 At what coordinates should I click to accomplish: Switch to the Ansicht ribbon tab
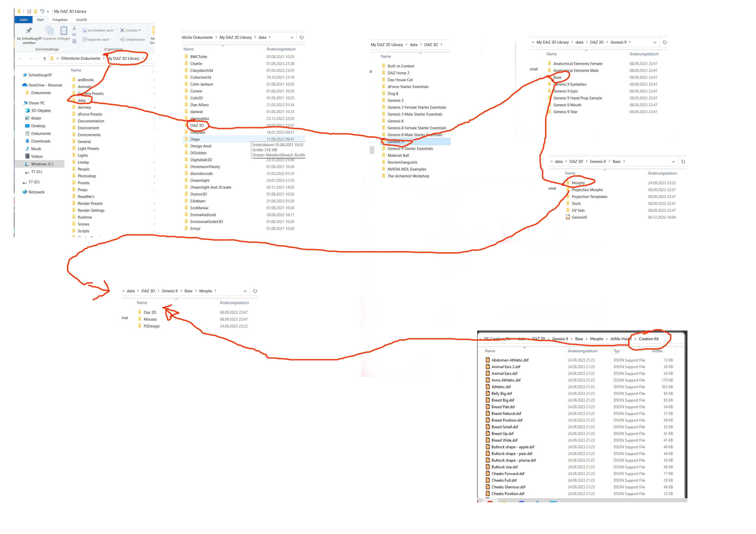[81, 20]
